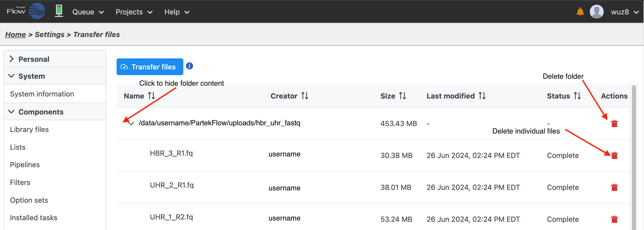Click the Partek Flow logo
Viewport: 644px width, 230px height.
[26, 11]
